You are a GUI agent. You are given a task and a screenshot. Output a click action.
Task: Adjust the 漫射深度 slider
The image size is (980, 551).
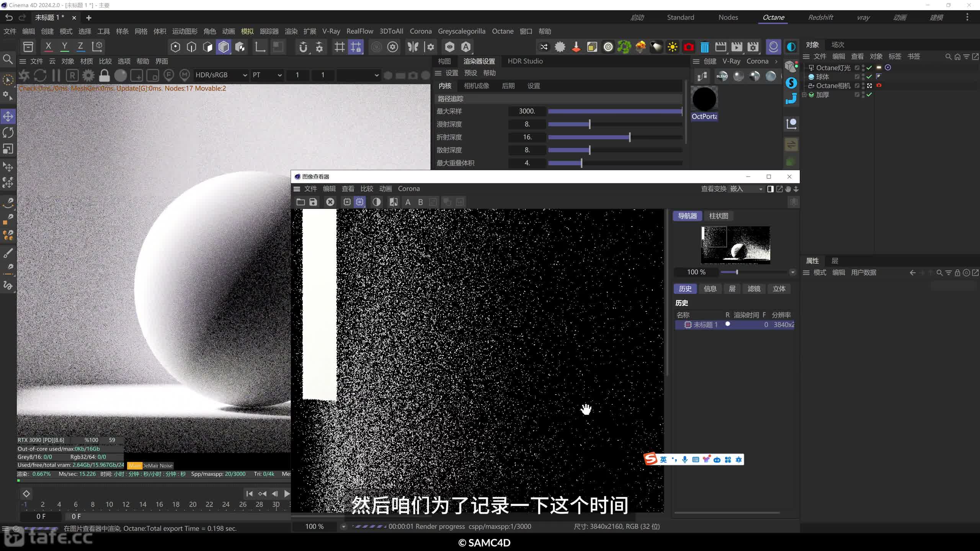point(615,124)
